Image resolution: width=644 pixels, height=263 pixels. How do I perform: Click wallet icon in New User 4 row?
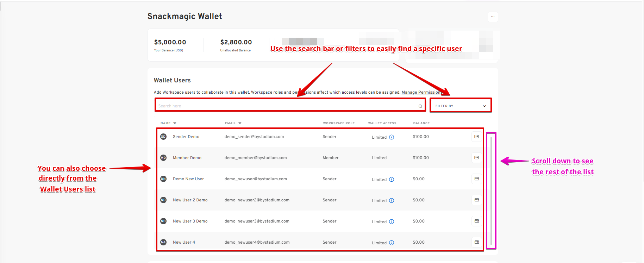point(476,242)
